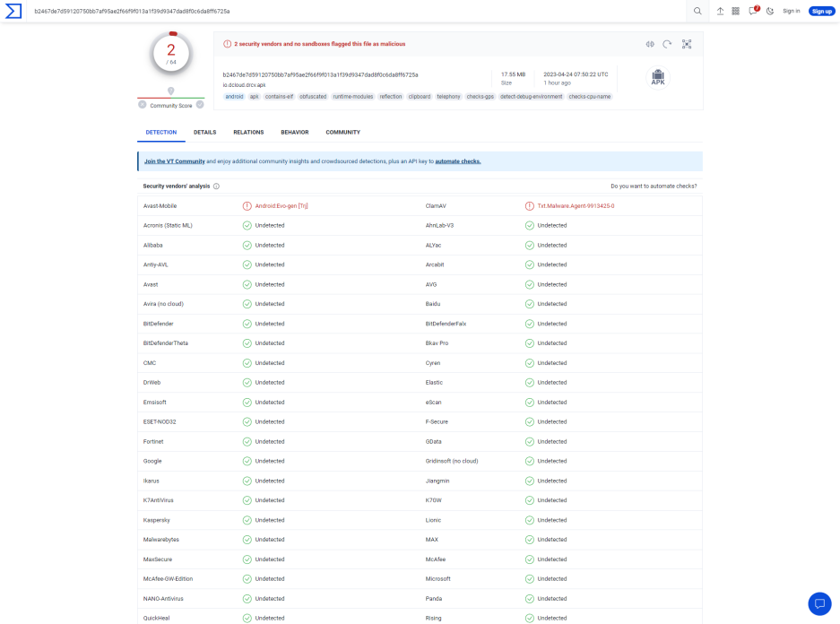Viewport: 840px width, 624px height.
Task: Open the chat support bubble button
Action: pos(819,603)
